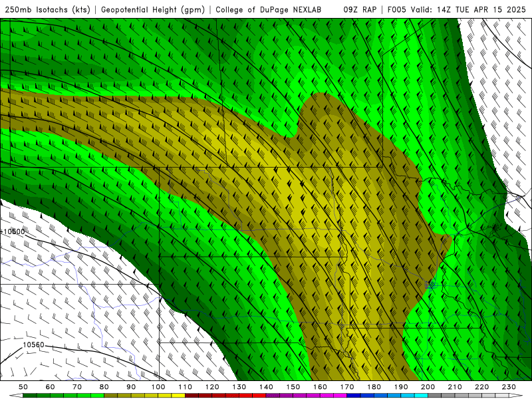Click the 50 label on the colorbar

click(23, 387)
